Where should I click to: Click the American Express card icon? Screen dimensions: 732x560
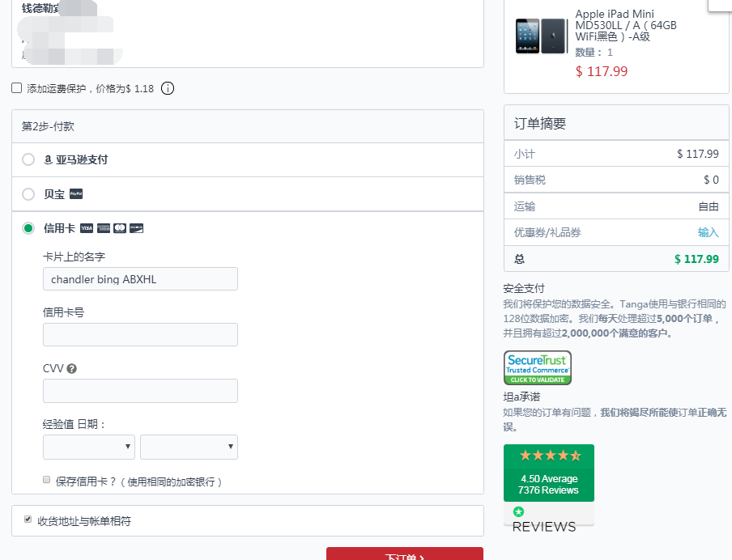[104, 228]
